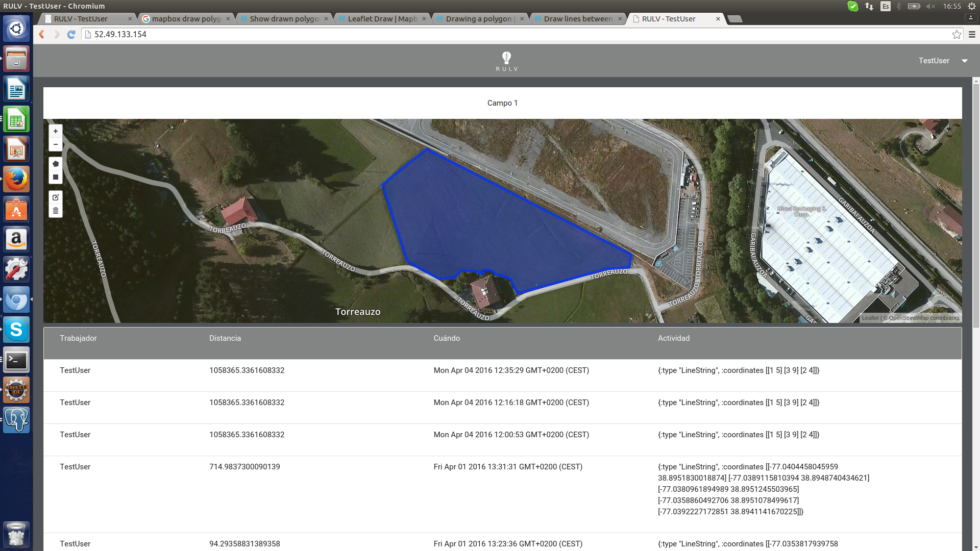The image size is (980, 551).
Task: Open the system power gear menu
Action: 972,6
